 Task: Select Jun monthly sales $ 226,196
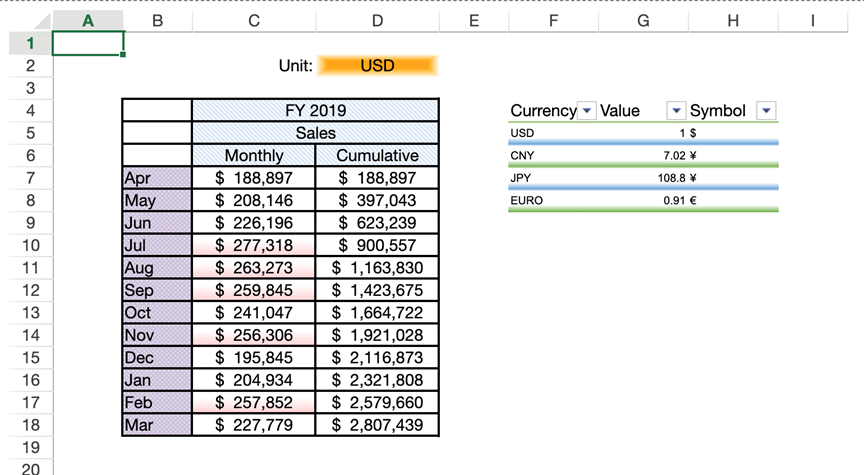[253, 223]
